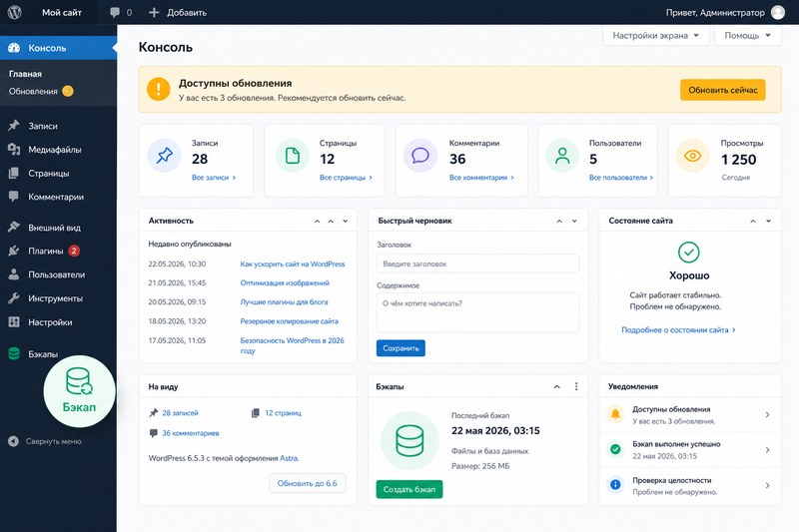Click the eye icon on Просмотры card
Viewport: 799px width, 532px height.
[692, 156]
